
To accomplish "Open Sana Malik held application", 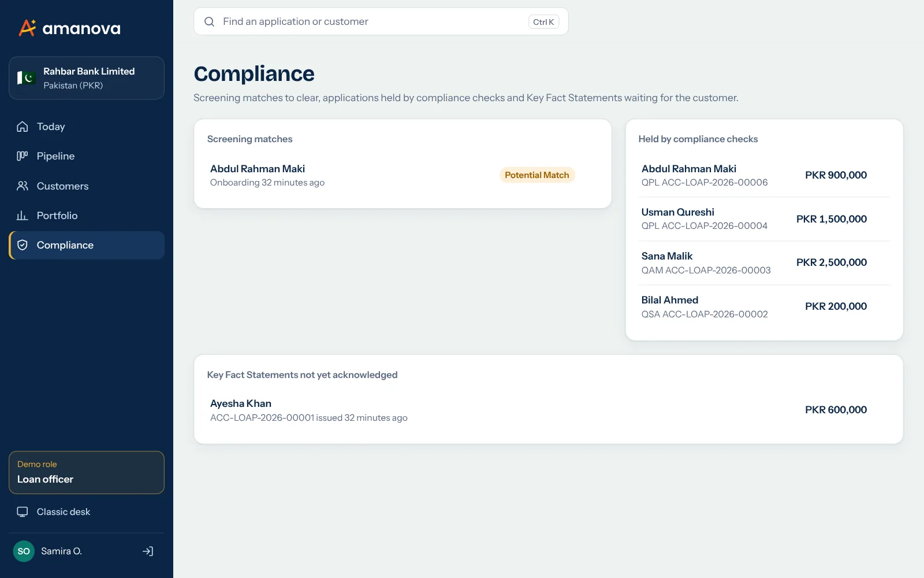I will tap(764, 263).
